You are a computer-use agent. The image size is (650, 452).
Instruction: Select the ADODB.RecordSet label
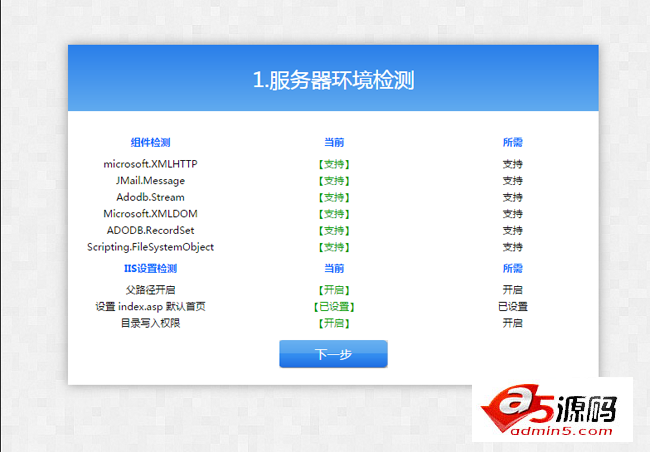[150, 230]
